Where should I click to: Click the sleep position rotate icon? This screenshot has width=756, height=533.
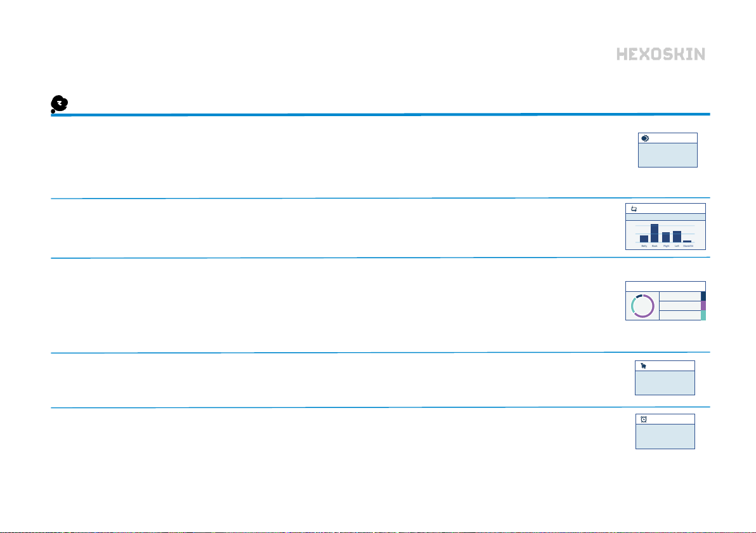(x=634, y=209)
